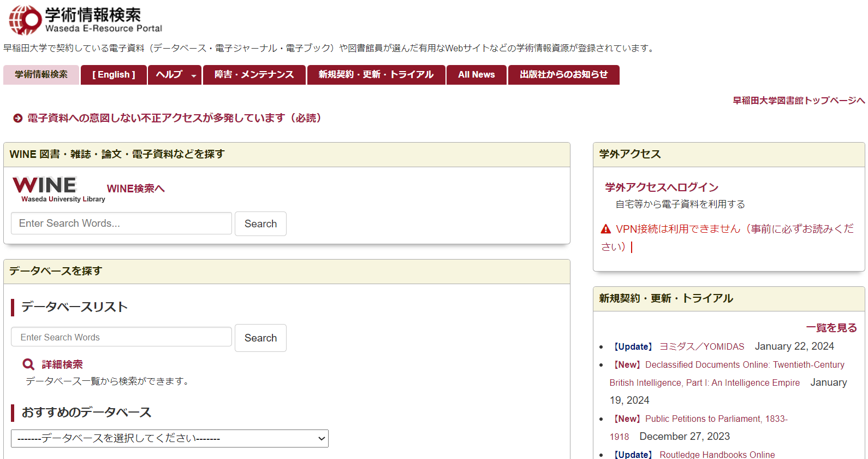Click the データベース一覧から検索ができます text
The image size is (868, 459).
(109, 381)
